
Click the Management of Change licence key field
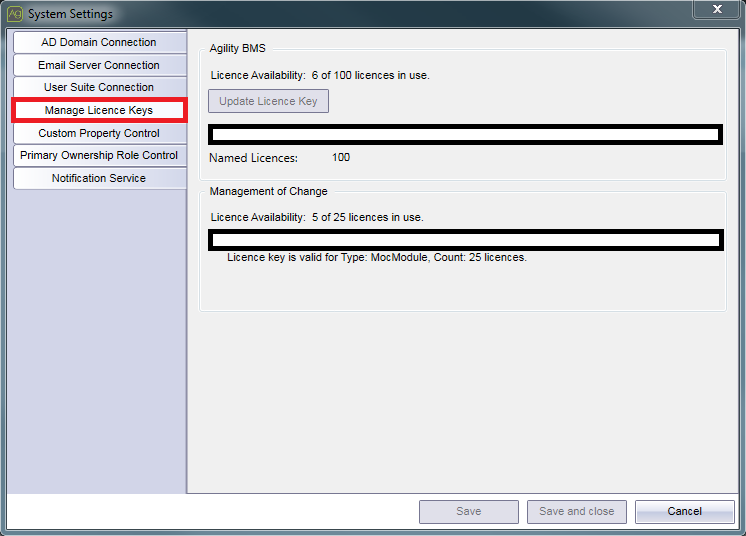pos(466,240)
